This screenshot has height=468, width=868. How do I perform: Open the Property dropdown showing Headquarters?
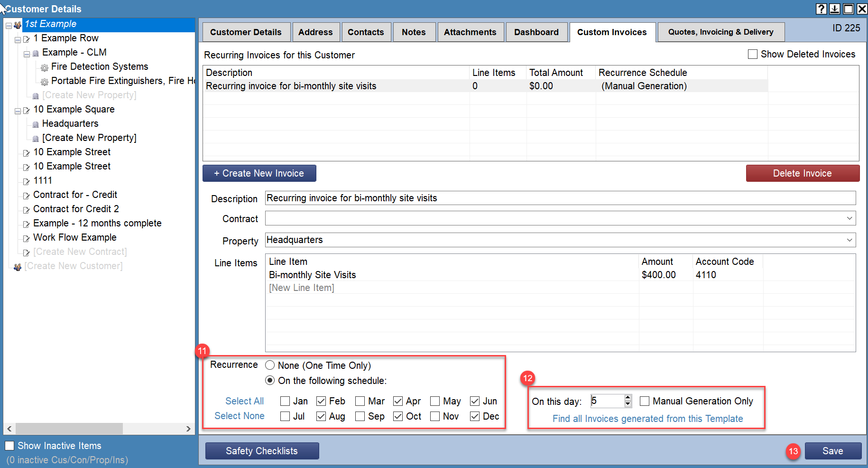(x=850, y=240)
